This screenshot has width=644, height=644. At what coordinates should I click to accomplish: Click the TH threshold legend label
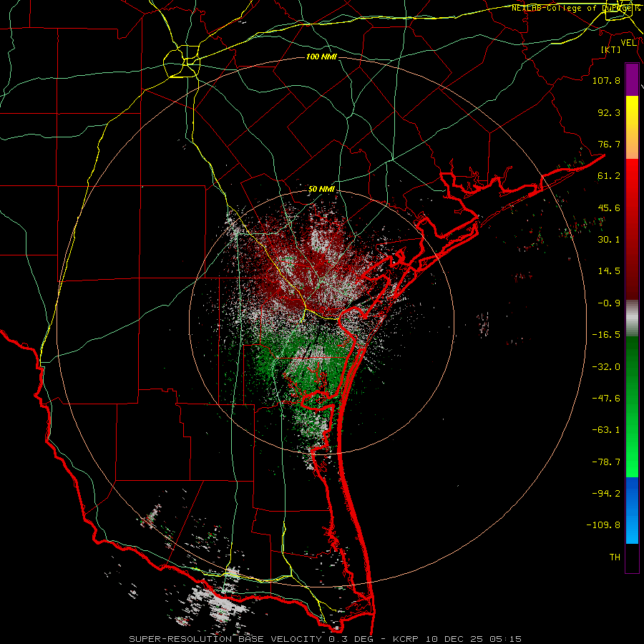coord(615,557)
